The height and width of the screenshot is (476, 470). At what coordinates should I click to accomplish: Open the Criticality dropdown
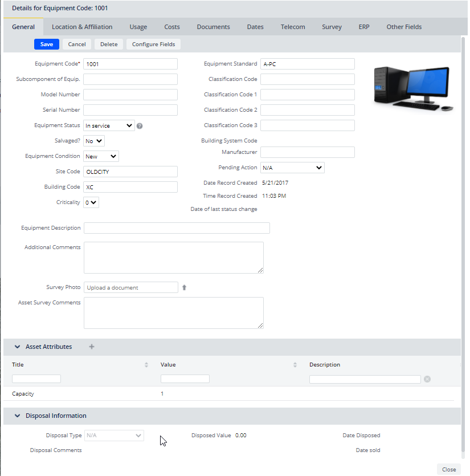pyautogui.click(x=91, y=202)
